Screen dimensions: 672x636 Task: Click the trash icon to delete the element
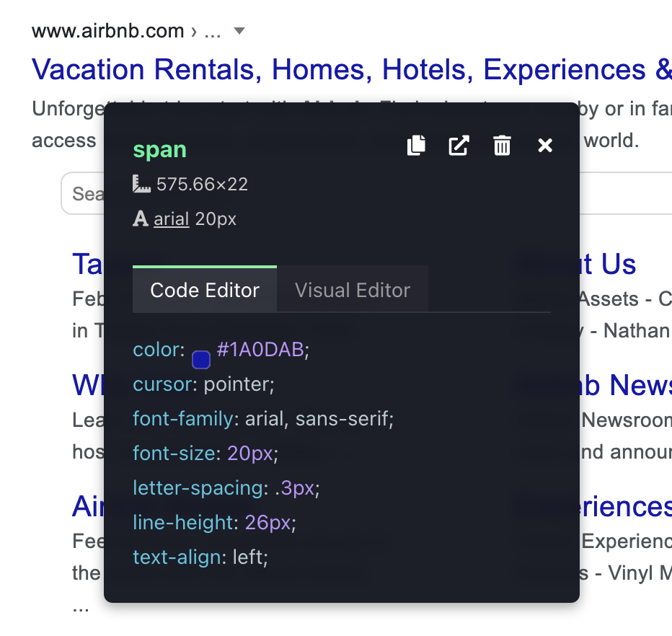pyautogui.click(x=502, y=145)
